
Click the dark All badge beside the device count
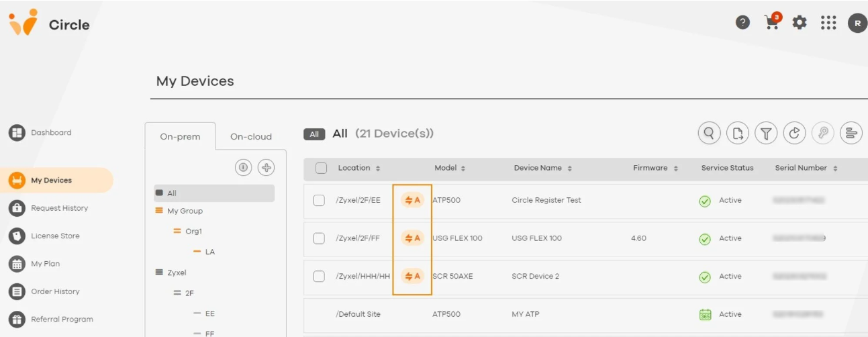pyautogui.click(x=314, y=134)
